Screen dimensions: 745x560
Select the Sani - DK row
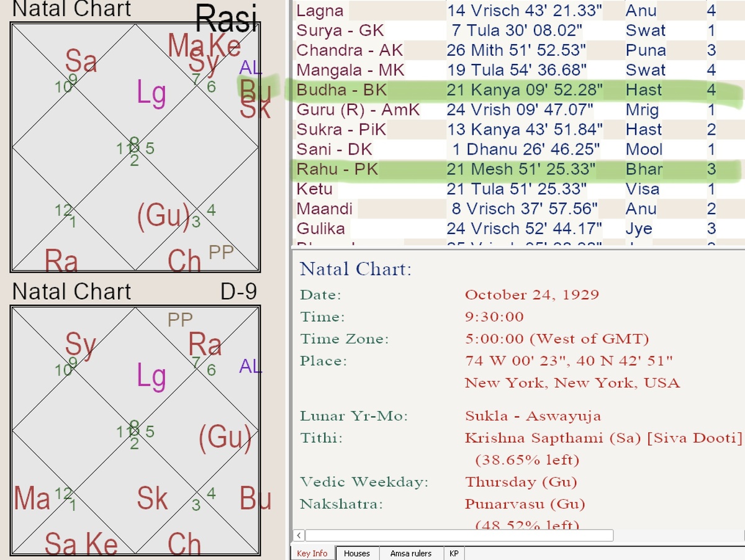click(x=518, y=150)
